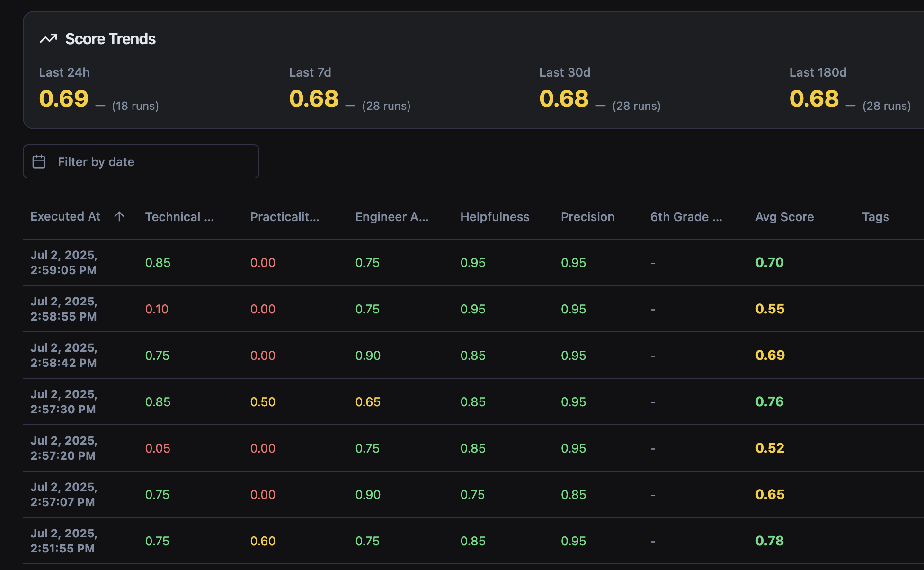Select the run executed at 2:57:30 PM

click(x=63, y=401)
